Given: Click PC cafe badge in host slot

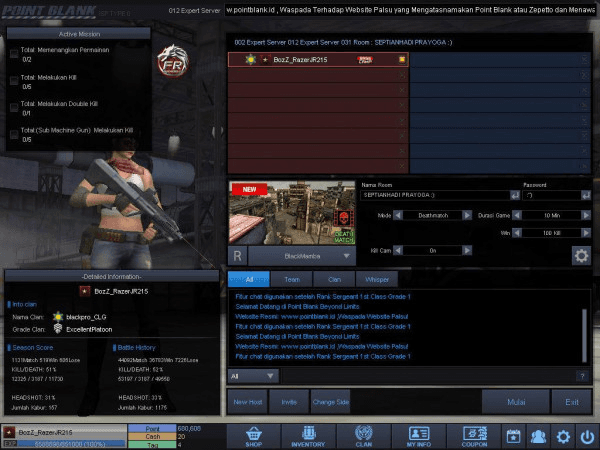Looking at the screenshot, I should [x=365, y=60].
